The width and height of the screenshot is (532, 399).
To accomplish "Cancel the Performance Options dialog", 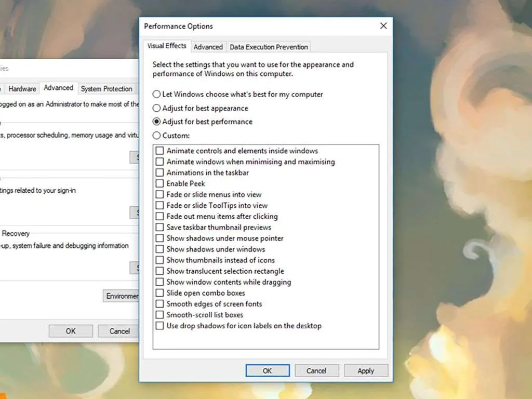I will (x=316, y=370).
